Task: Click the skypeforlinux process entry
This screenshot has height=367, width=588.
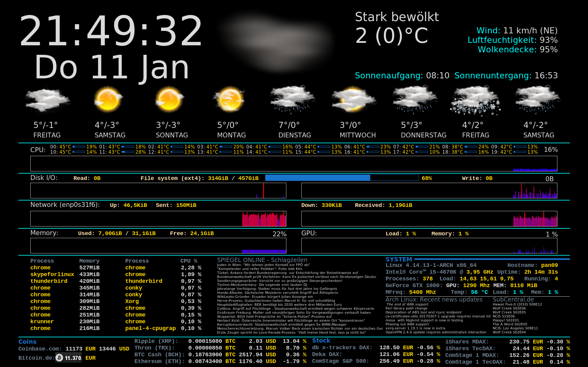Action: pyautogui.click(x=52, y=274)
